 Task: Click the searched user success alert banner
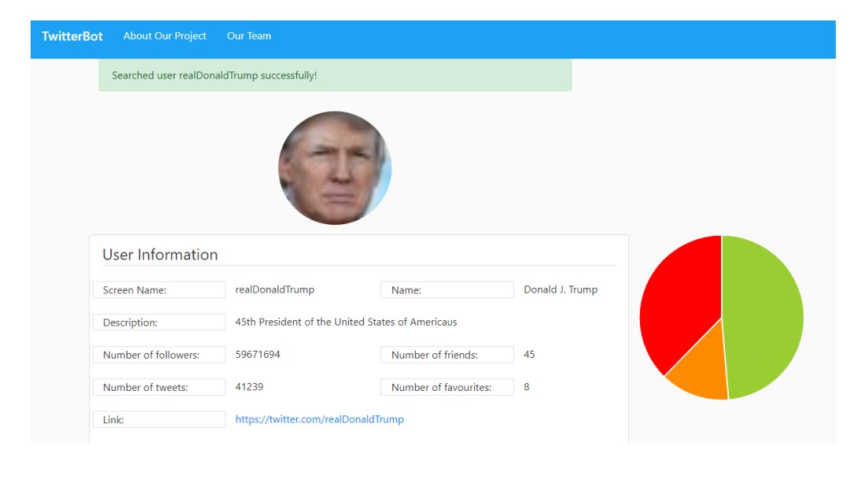[x=335, y=76]
